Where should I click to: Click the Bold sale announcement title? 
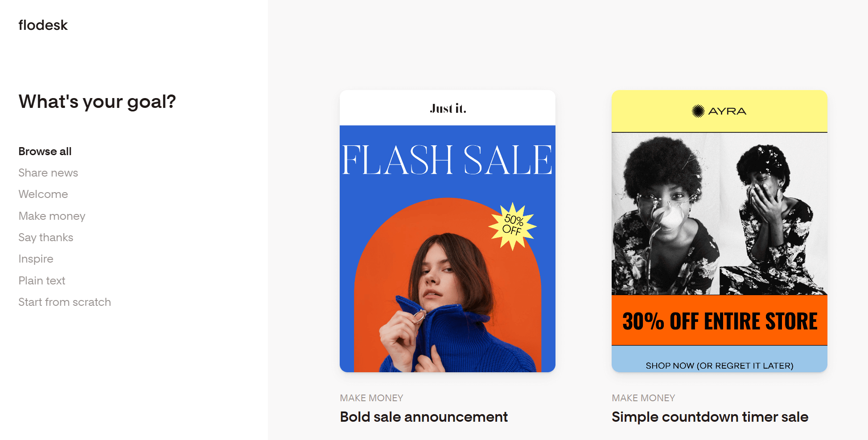pyautogui.click(x=424, y=417)
